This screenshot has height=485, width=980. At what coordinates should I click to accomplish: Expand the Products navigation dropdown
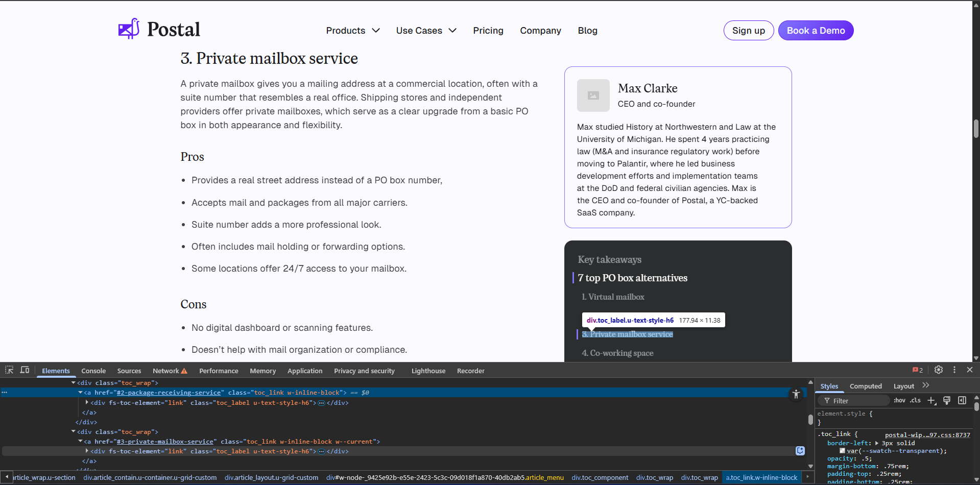tap(353, 31)
